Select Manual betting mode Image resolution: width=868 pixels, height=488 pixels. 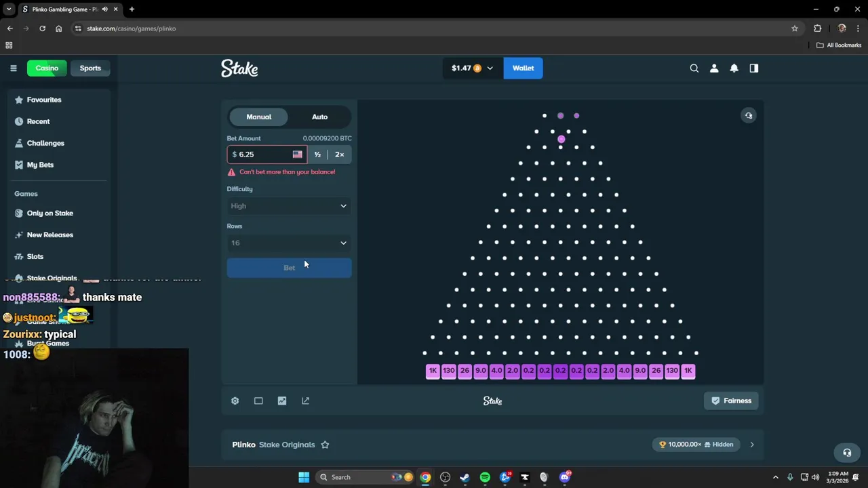tap(258, 117)
